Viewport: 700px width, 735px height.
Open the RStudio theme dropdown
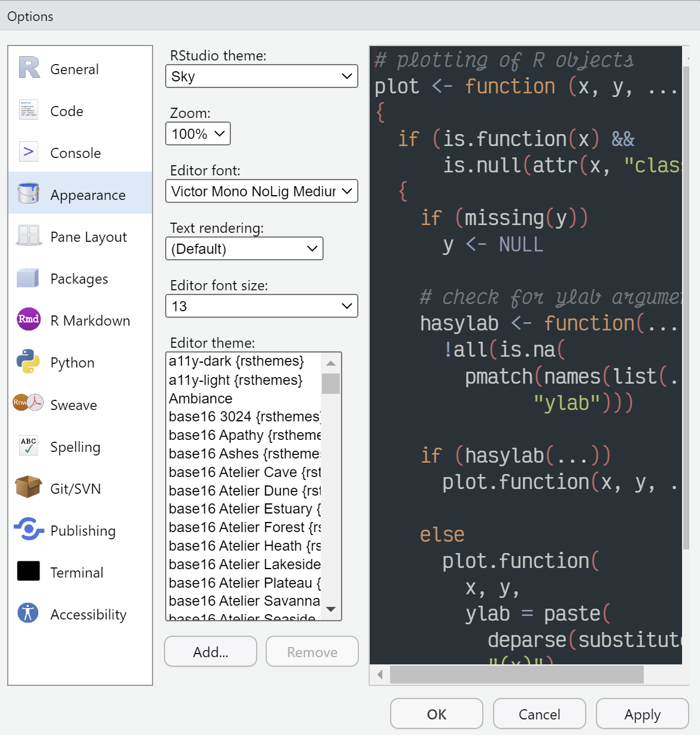[261, 76]
